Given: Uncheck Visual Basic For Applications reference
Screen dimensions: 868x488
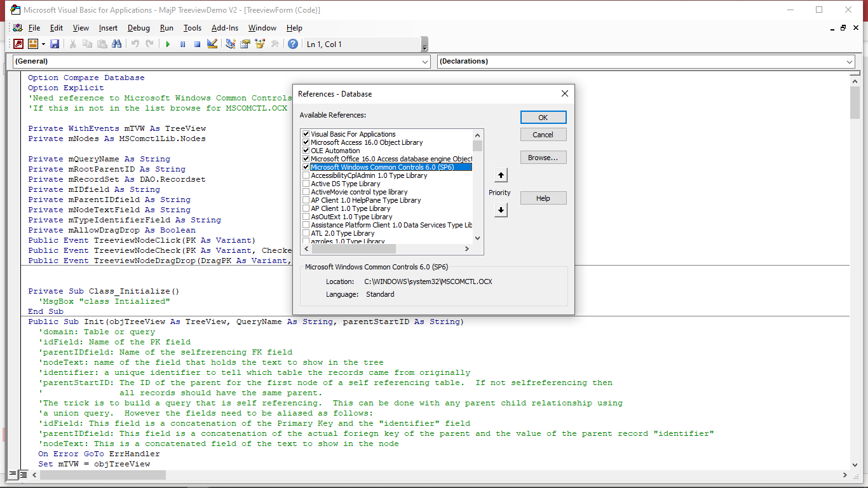Looking at the screenshot, I should [306, 134].
